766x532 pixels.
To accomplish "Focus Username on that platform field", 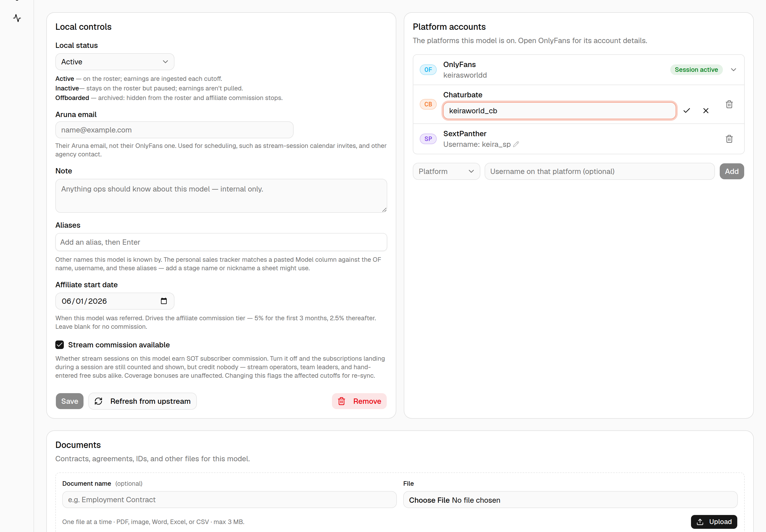I will coord(599,171).
